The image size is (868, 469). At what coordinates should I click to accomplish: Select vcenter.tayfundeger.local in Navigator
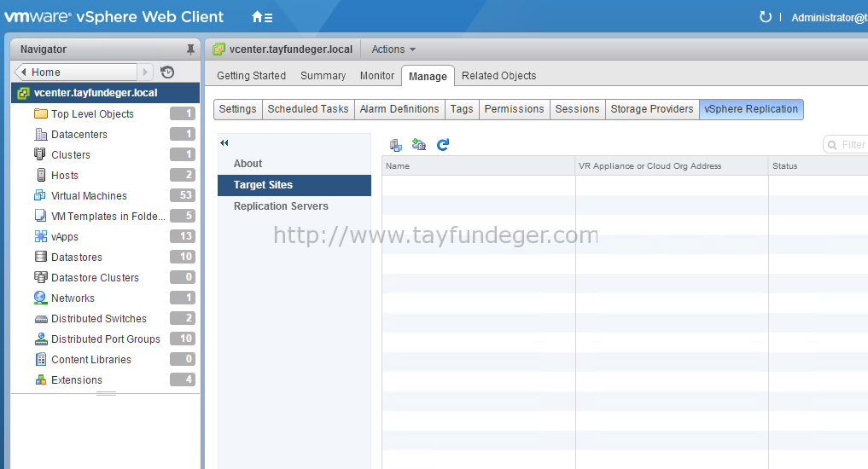105,93
